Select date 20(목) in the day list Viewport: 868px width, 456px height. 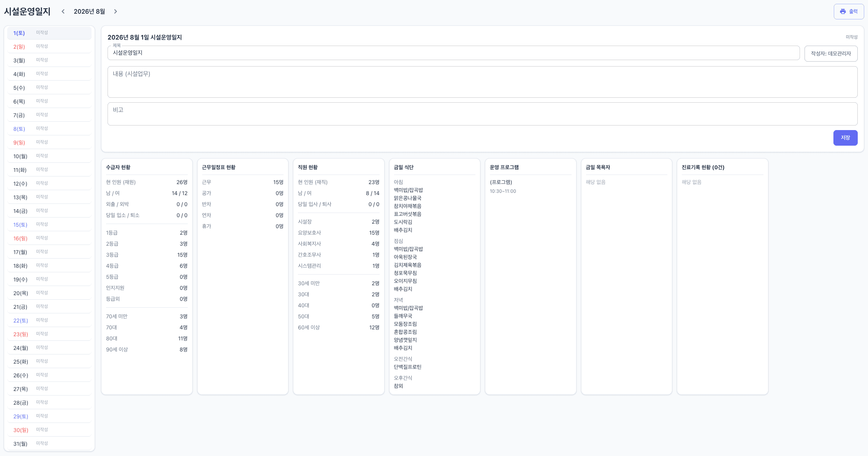[49, 293]
